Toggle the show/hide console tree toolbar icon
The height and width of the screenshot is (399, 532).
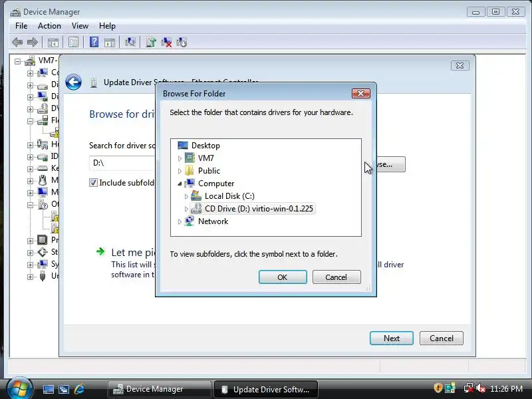[53, 43]
